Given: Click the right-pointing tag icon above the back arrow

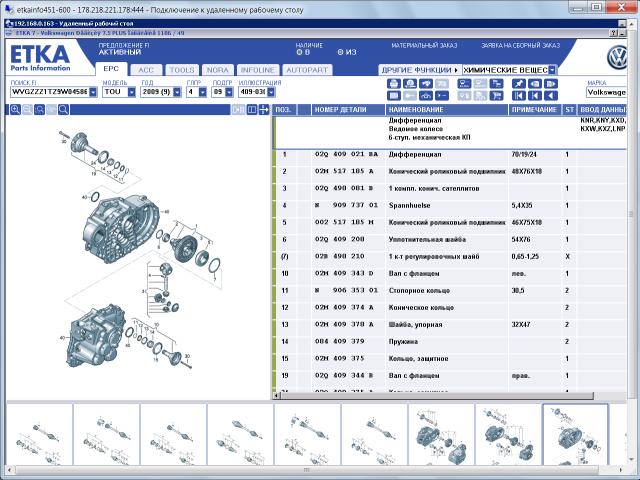Looking at the screenshot, I should point(551,84).
